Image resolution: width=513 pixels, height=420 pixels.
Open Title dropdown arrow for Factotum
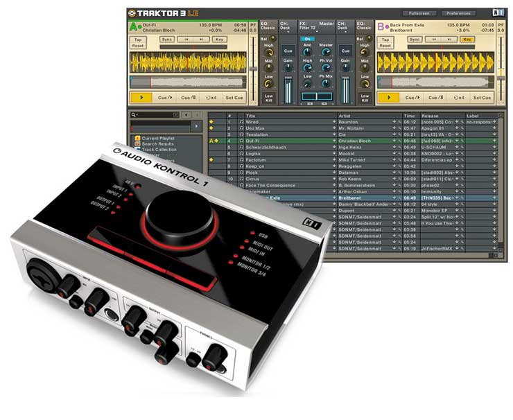tap(334, 159)
